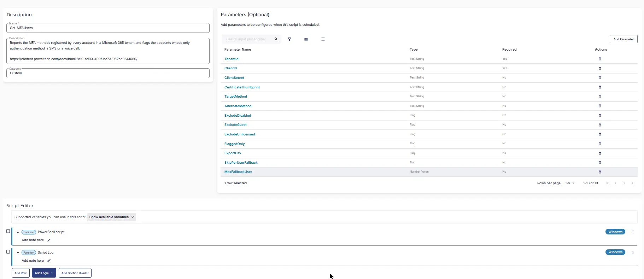Click the delete icon for AlternateMethod
Viewport: 644px width, 279px height.
click(600, 106)
